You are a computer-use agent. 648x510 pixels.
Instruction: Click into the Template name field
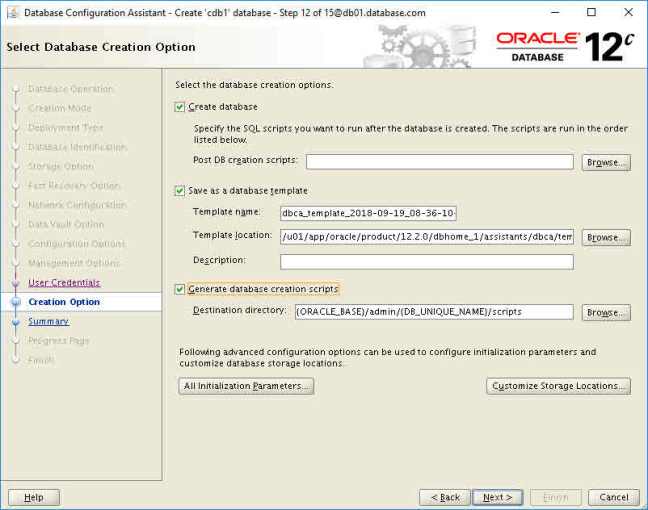(368, 213)
